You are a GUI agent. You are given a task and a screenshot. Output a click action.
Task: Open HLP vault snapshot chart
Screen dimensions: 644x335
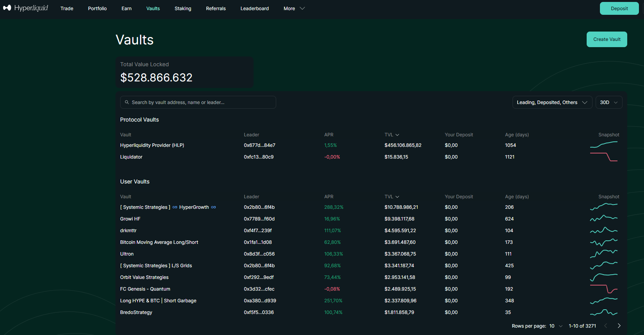tap(604, 145)
